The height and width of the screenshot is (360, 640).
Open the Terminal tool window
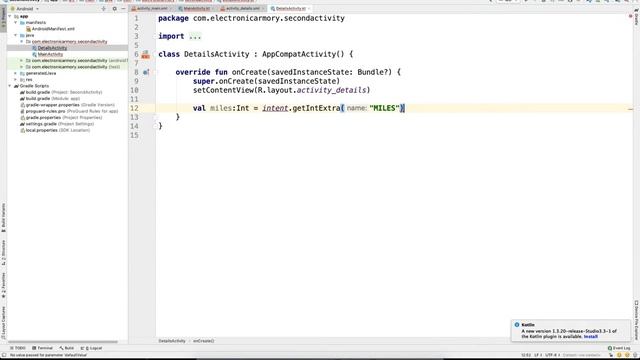click(42, 348)
